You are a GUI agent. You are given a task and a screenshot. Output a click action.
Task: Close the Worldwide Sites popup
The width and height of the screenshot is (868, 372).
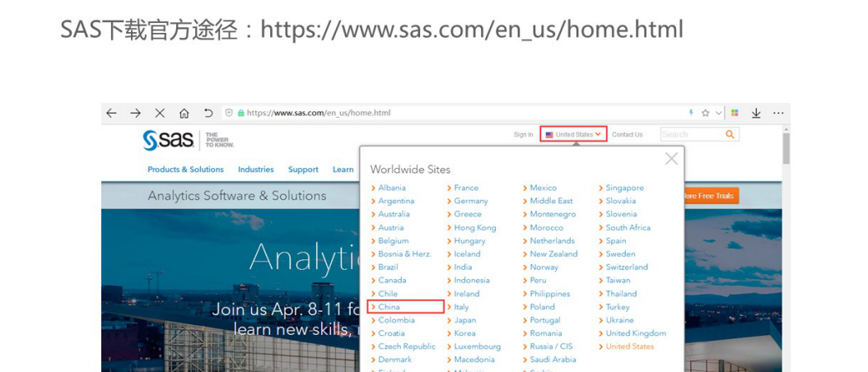tap(671, 158)
